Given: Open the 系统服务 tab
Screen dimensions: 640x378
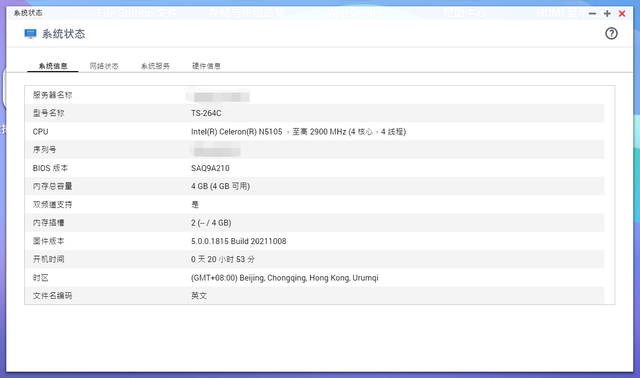Looking at the screenshot, I should [155, 66].
